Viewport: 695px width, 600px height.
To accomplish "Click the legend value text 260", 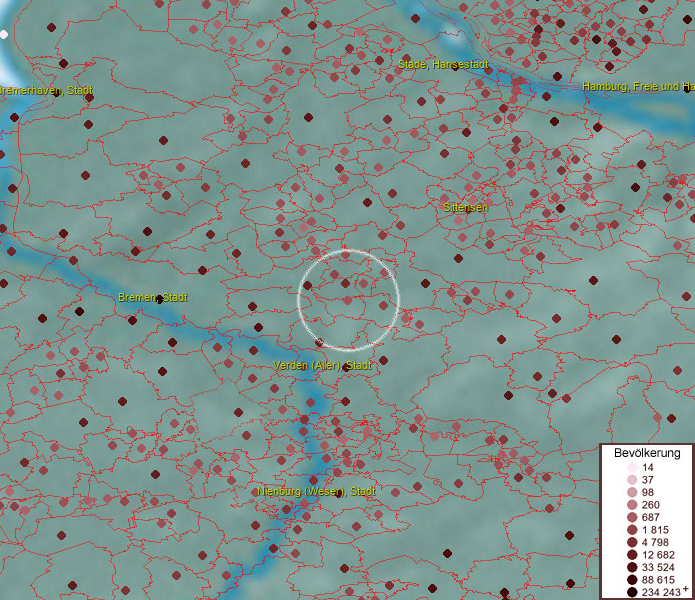I will tap(651, 505).
